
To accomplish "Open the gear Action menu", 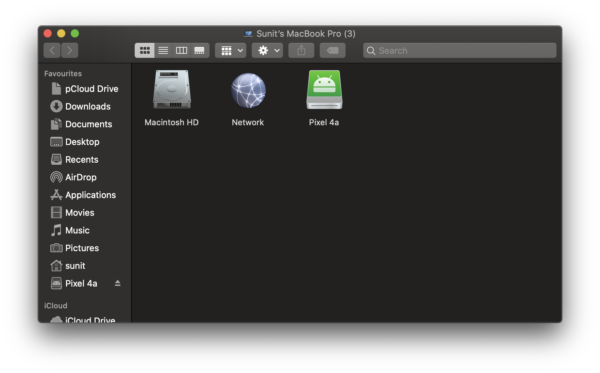I will [x=267, y=50].
